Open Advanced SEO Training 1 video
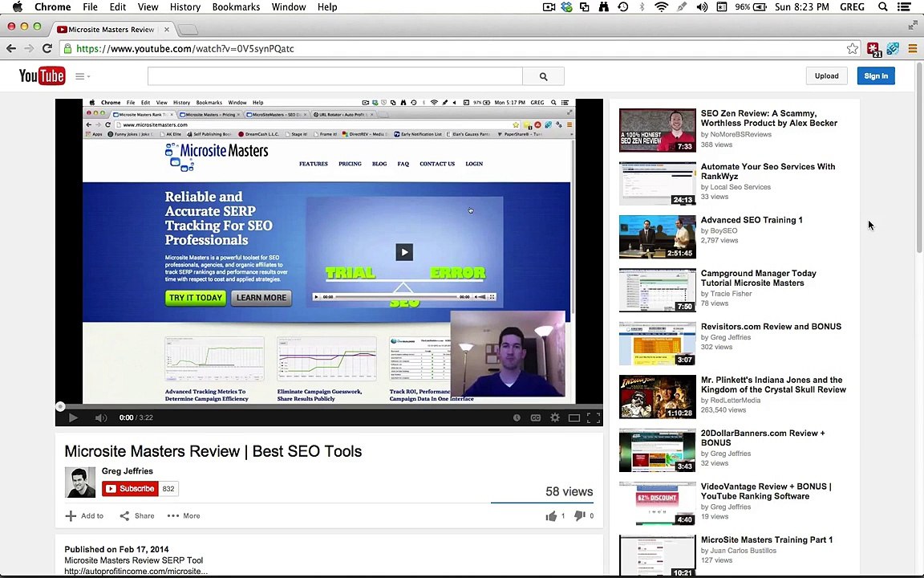This screenshot has width=924, height=578. click(x=752, y=219)
